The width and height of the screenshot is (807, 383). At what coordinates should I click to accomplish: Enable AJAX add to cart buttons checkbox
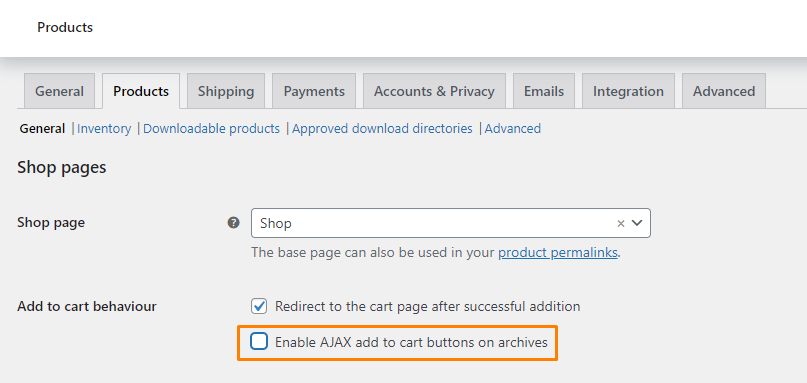[x=259, y=341]
